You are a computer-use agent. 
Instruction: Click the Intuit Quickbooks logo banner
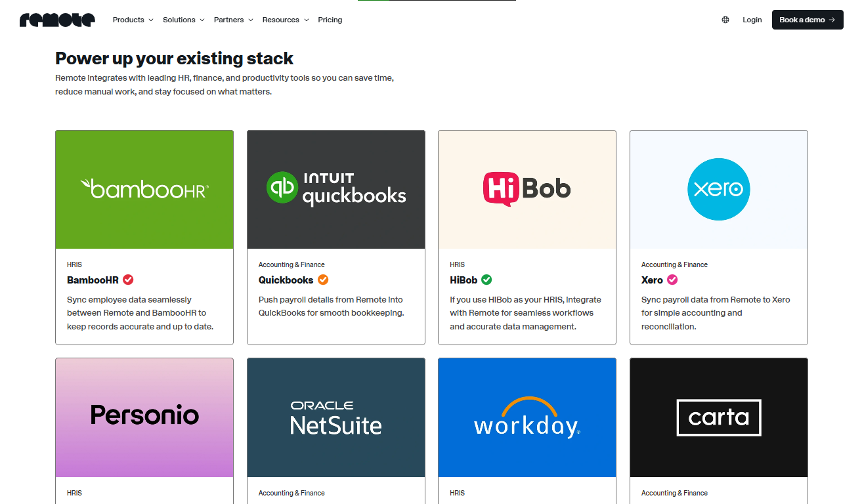(x=336, y=190)
